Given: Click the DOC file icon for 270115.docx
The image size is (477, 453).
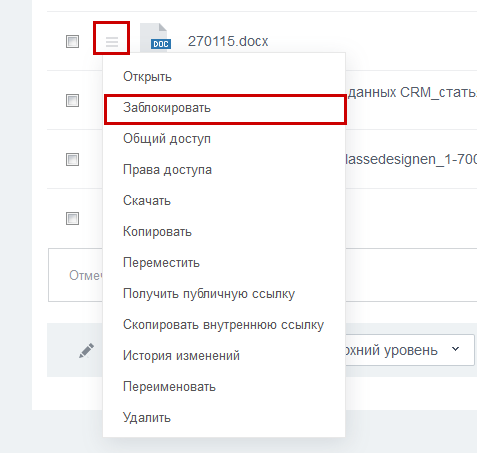Looking at the screenshot, I should (156, 38).
